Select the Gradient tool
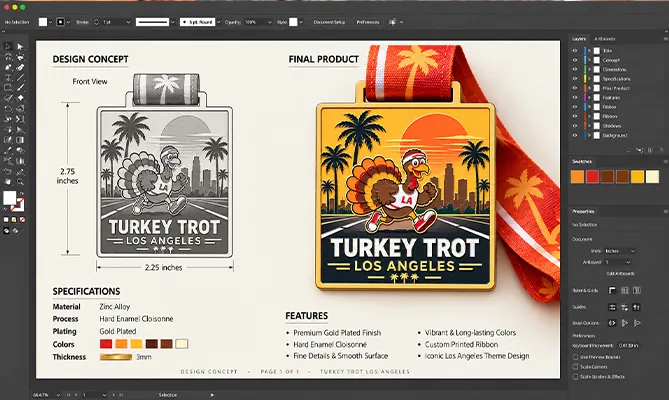669x400 pixels. coord(20,140)
